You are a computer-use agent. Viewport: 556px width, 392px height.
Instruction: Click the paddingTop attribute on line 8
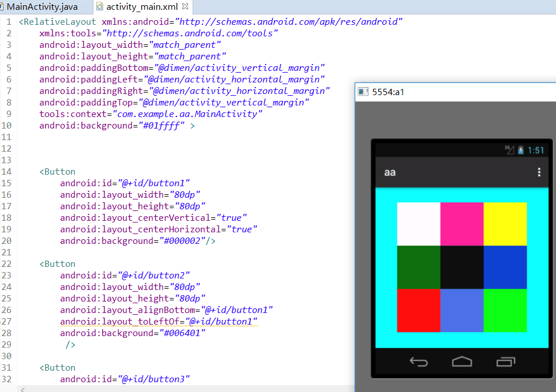pos(86,103)
